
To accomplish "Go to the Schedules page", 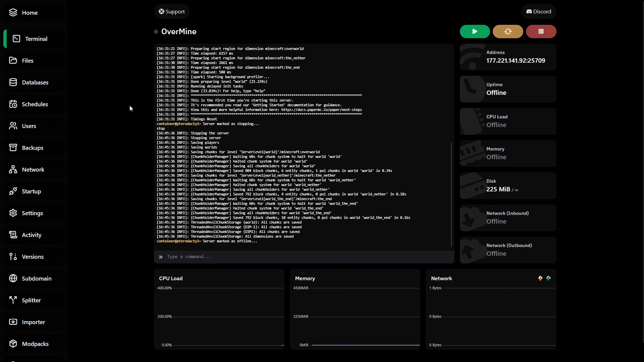I will pos(35,104).
